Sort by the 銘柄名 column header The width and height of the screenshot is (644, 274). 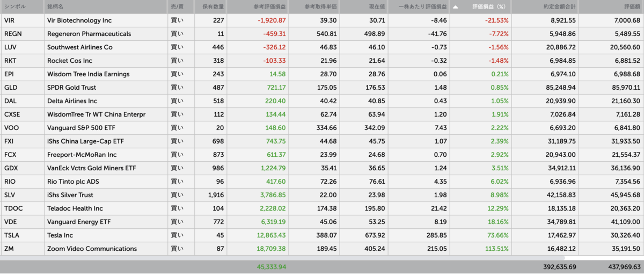coord(106,7)
